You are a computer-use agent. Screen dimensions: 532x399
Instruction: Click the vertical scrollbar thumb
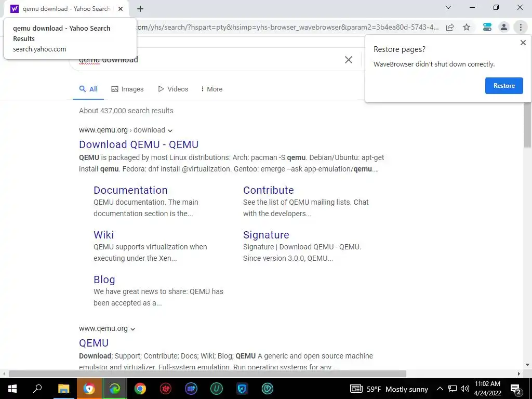tap(527, 124)
